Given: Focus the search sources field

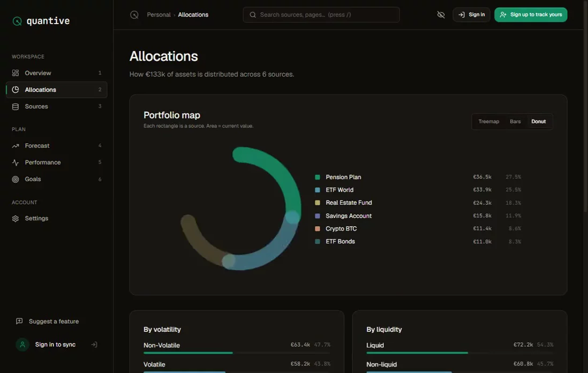Looking at the screenshot, I should point(321,14).
